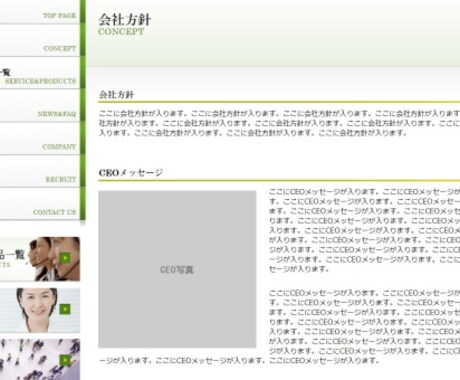Click the paragraph starting ここに会社方針が入ります
460x380 pixels.
coord(279,123)
